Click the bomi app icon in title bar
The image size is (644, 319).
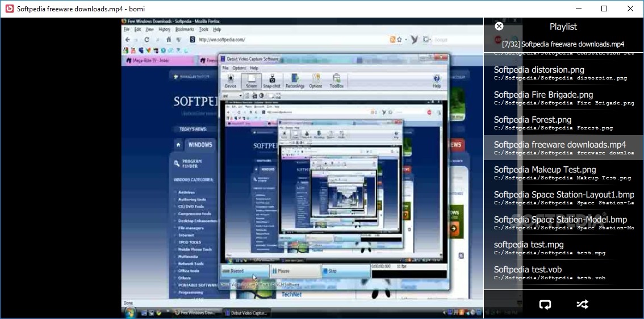[x=9, y=9]
